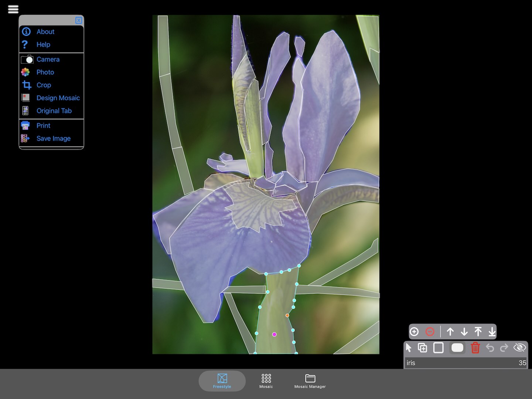Delete shape with red trash icon
The height and width of the screenshot is (399, 532).
point(475,348)
